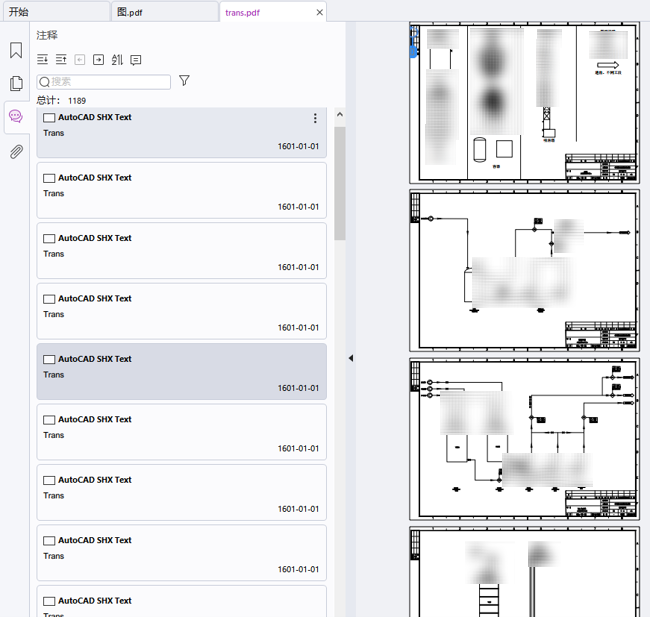
Task: Click the 注释 panel heading
Action: [47, 35]
